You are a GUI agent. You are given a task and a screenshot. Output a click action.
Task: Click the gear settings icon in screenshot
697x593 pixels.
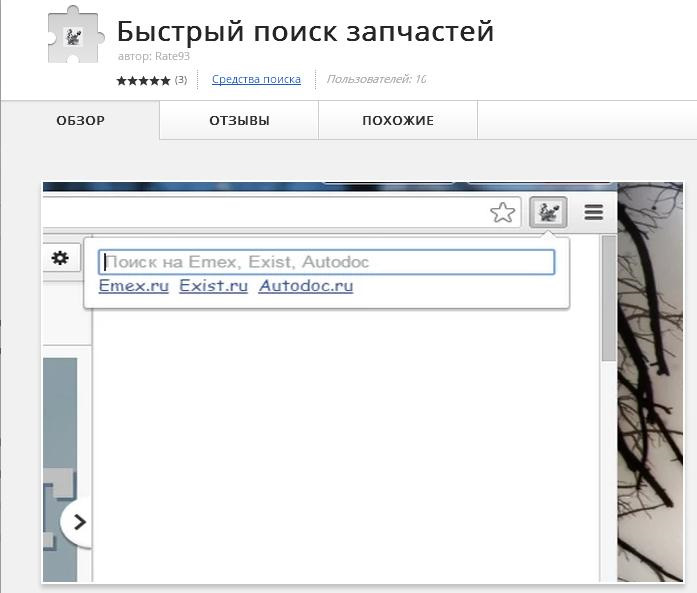(60, 258)
